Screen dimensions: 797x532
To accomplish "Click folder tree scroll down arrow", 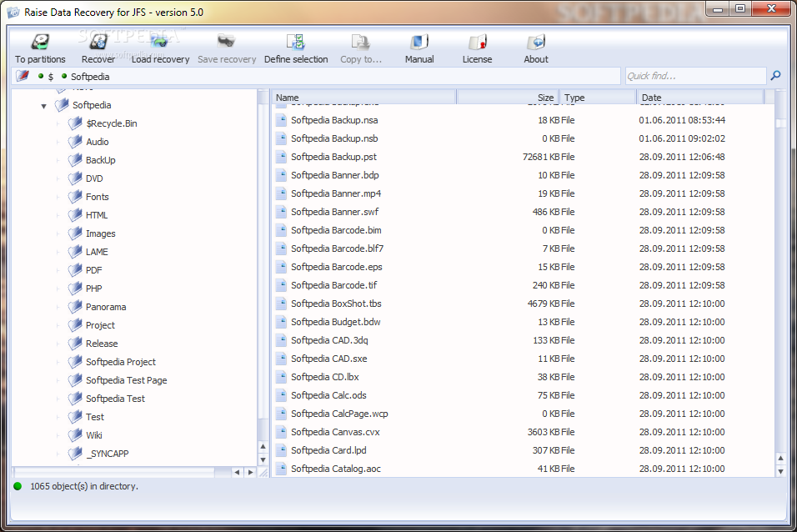I will (263, 459).
